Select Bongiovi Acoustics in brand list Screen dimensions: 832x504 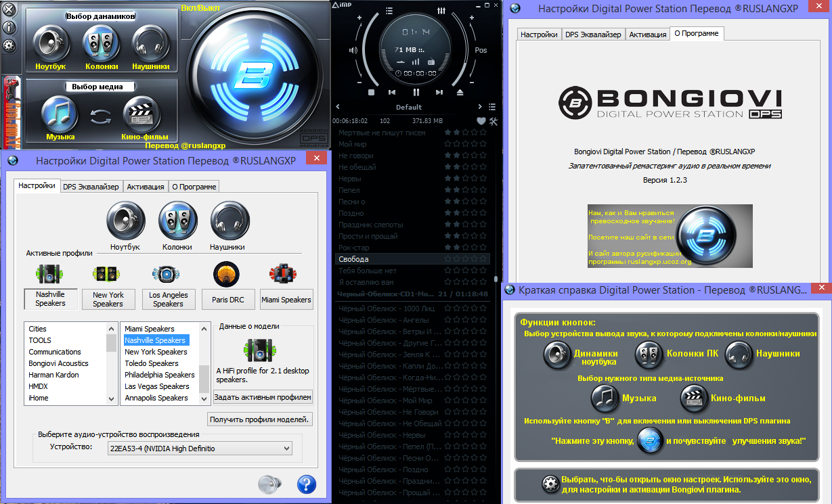(x=58, y=363)
